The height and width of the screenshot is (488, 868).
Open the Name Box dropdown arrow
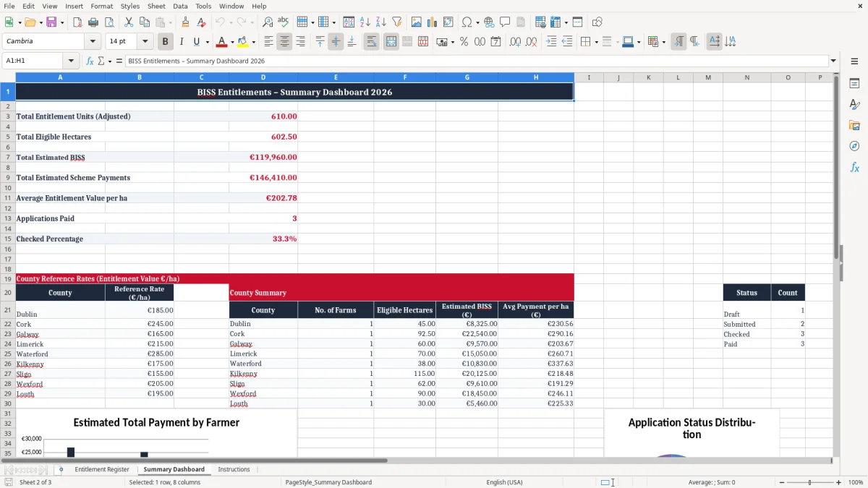(x=71, y=61)
